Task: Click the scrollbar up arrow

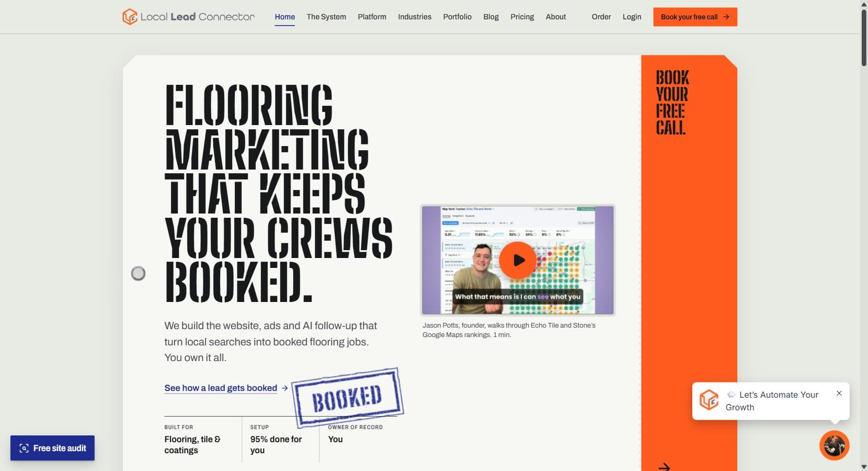Action: click(864, 4)
